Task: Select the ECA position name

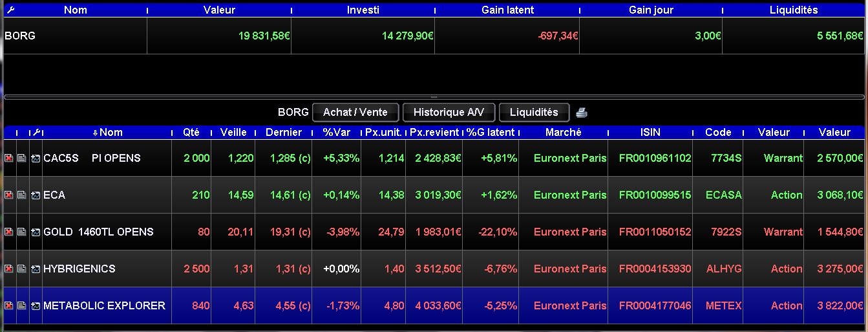Action: (x=54, y=195)
